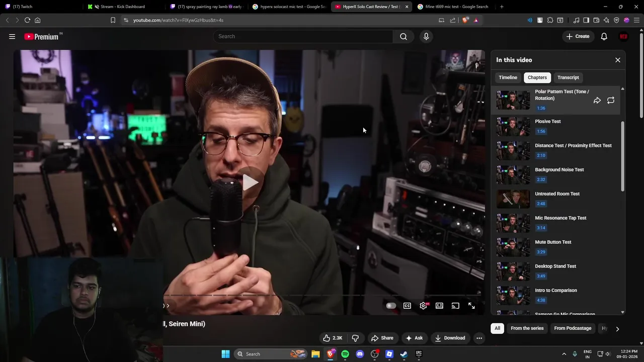Select From the series chip
644x362 pixels.
[x=527, y=328]
